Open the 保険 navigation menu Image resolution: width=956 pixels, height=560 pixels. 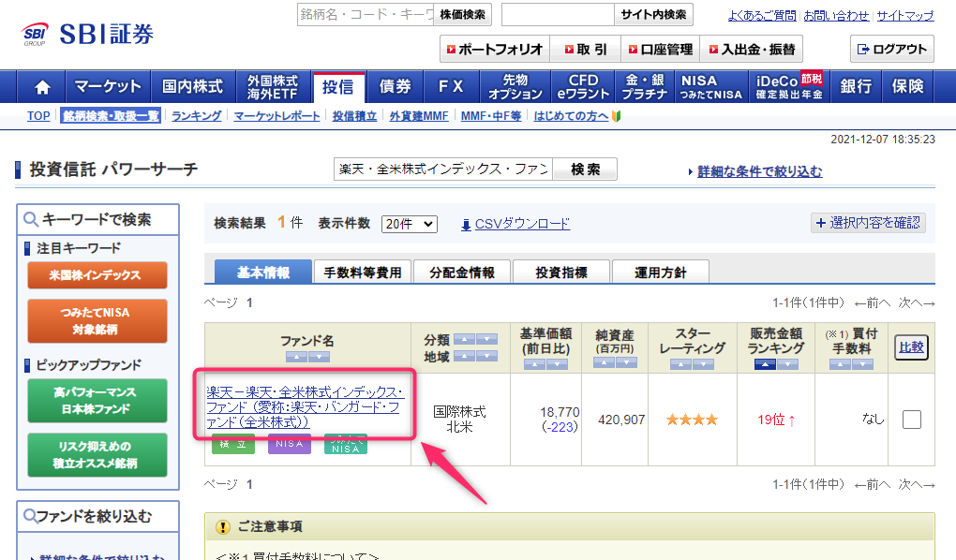tap(908, 87)
